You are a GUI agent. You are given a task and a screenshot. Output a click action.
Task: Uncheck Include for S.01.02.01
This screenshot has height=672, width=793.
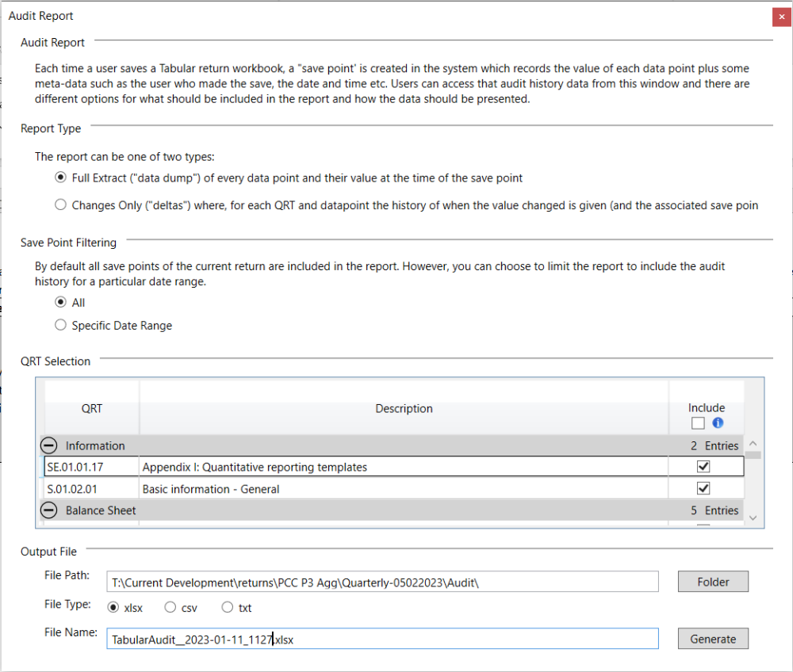click(x=703, y=488)
